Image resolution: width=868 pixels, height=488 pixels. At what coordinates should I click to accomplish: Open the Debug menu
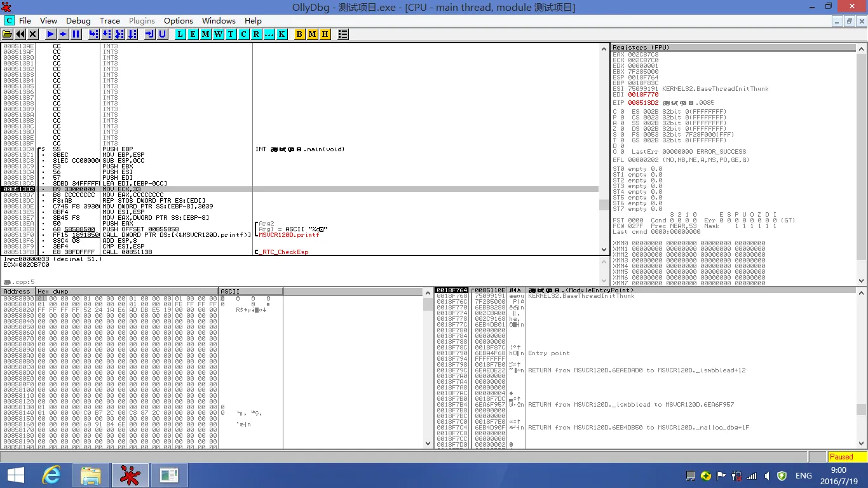point(78,21)
